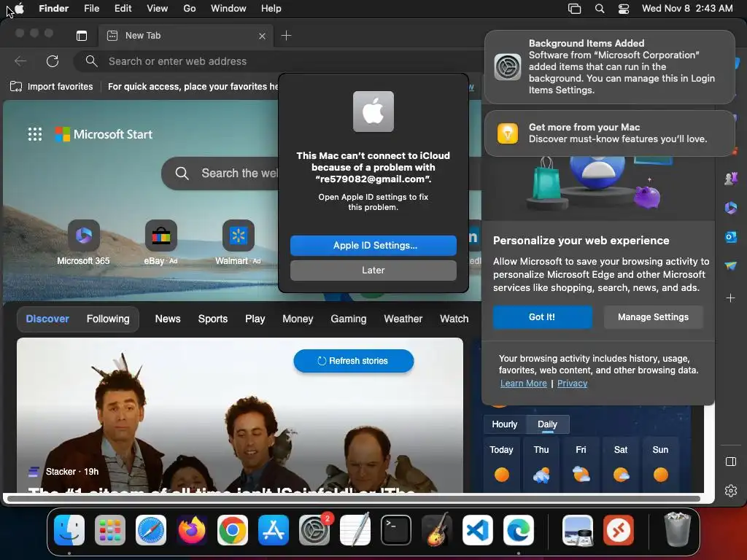Open Edge tab actions menu icon
This screenshot has height=560, width=747.
[x=82, y=35]
